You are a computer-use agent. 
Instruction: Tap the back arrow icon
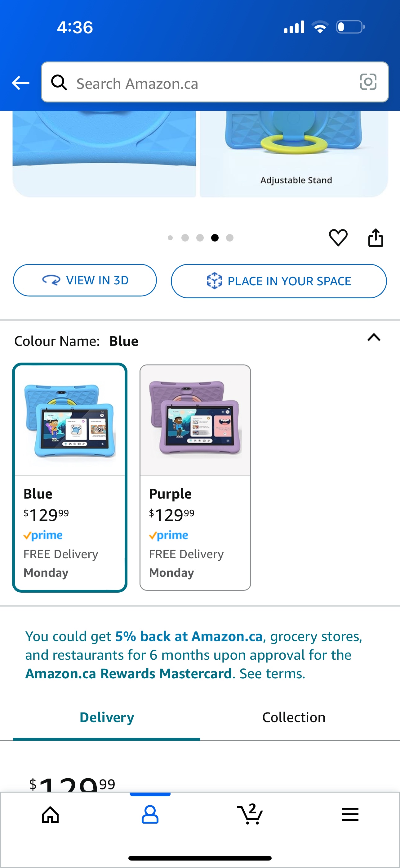pyautogui.click(x=20, y=83)
